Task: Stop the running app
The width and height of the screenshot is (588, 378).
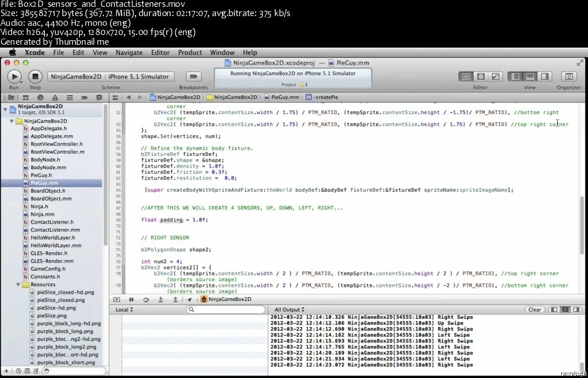Action: point(35,76)
